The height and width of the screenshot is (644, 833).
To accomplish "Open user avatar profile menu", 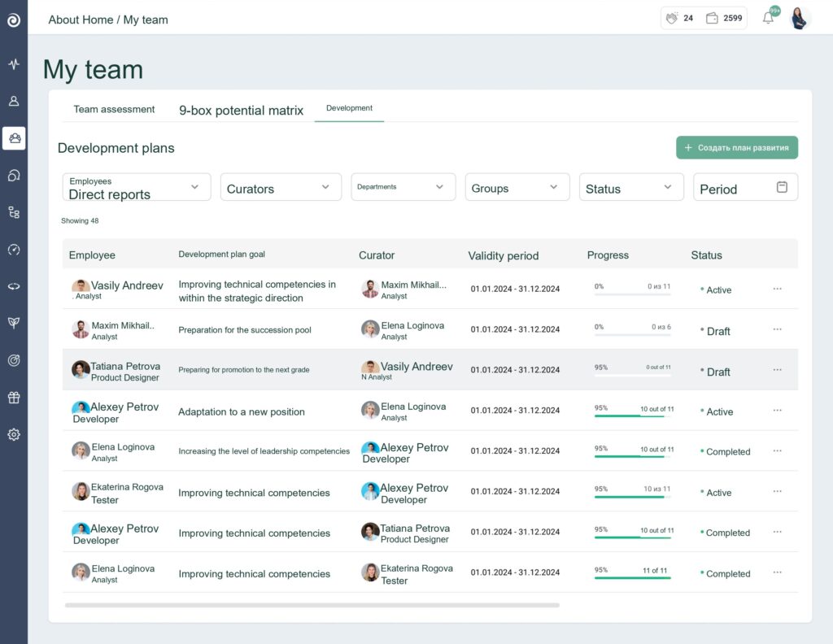I will [x=800, y=18].
